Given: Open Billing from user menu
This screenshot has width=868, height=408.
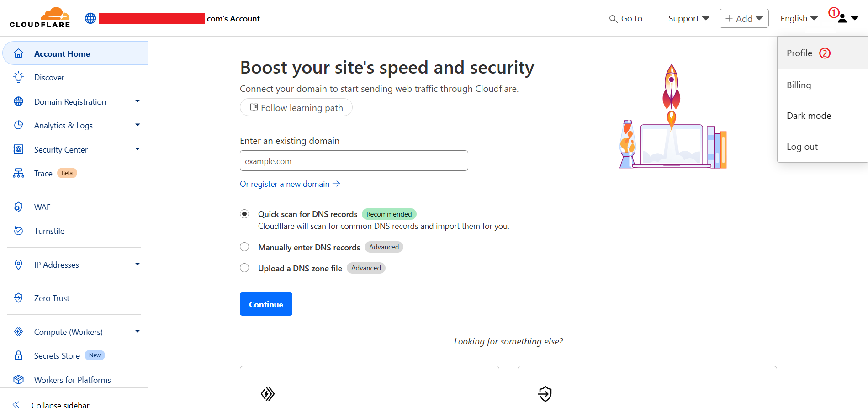Looking at the screenshot, I should (822, 85).
